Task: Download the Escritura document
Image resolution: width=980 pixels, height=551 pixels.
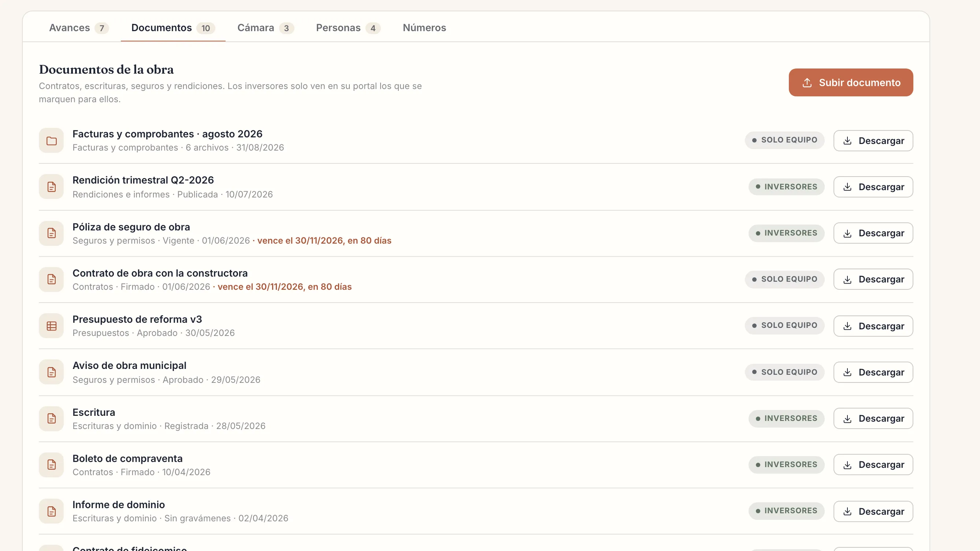Action: coord(873,419)
